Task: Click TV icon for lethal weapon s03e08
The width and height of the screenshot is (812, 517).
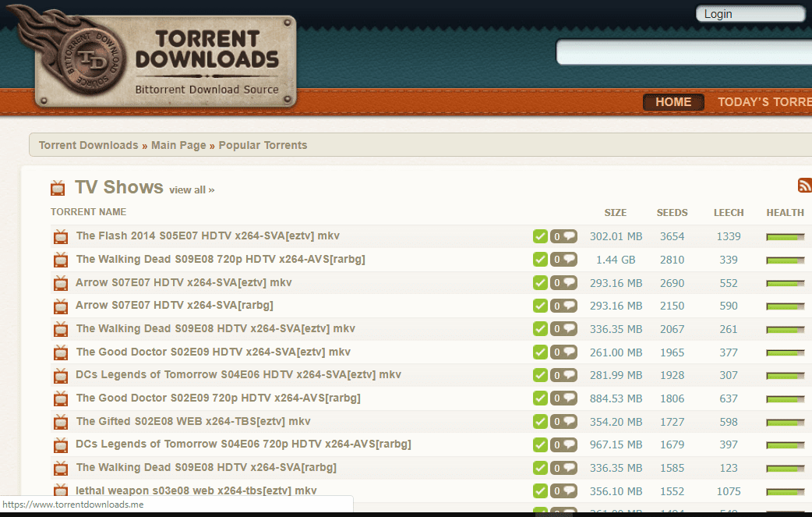Action: [x=61, y=490]
